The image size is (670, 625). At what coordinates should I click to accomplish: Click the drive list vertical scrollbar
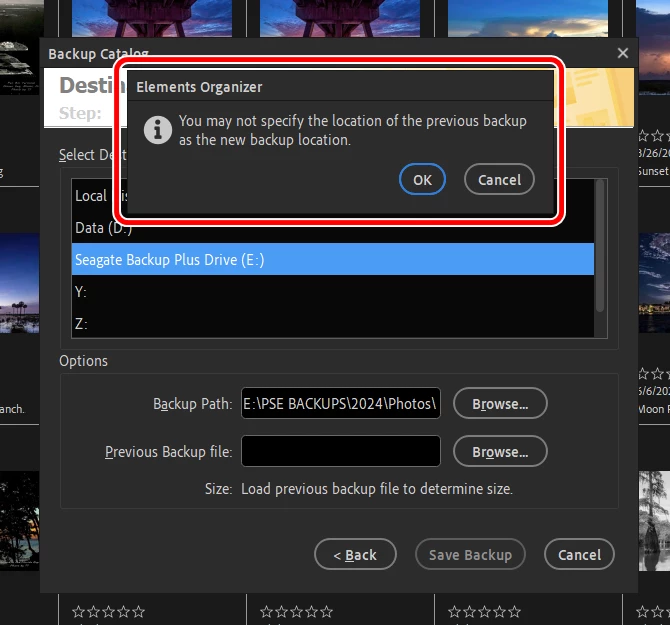coord(600,246)
